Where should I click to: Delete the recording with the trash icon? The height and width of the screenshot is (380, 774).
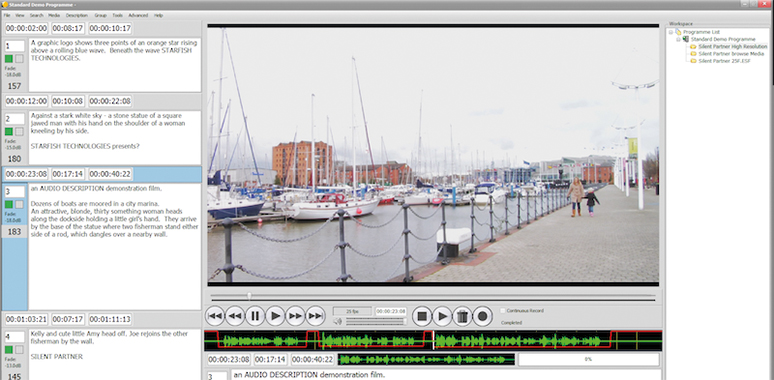pyautogui.click(x=463, y=316)
